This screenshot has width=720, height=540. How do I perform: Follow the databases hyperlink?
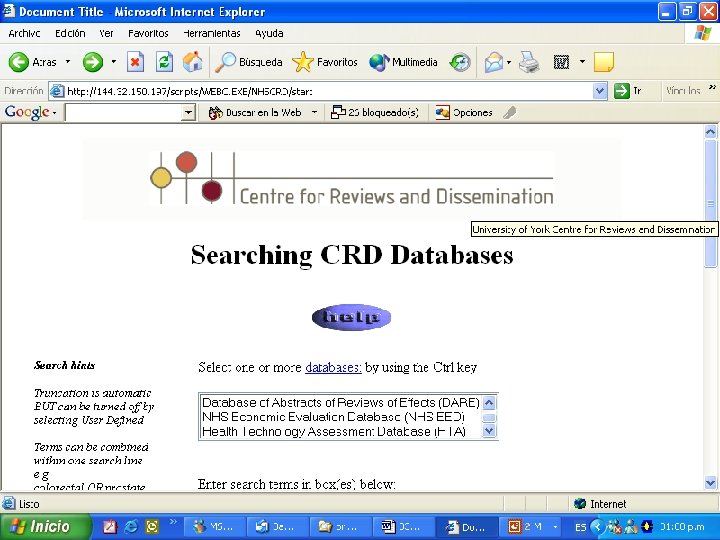click(x=333, y=367)
